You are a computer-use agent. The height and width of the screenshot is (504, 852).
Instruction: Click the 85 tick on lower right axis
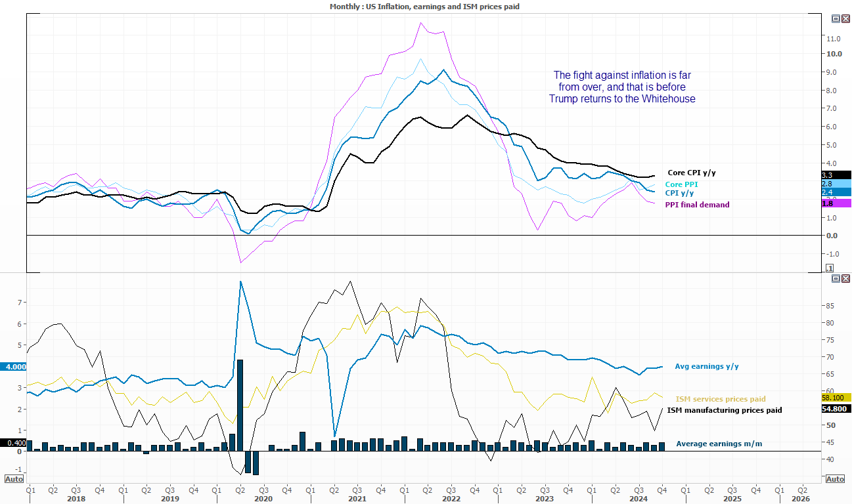coord(832,306)
